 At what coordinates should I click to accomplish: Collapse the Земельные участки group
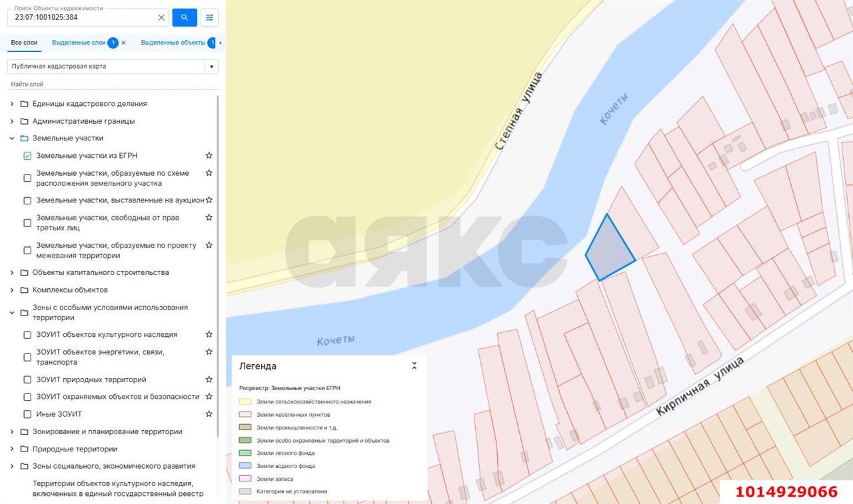point(12,138)
